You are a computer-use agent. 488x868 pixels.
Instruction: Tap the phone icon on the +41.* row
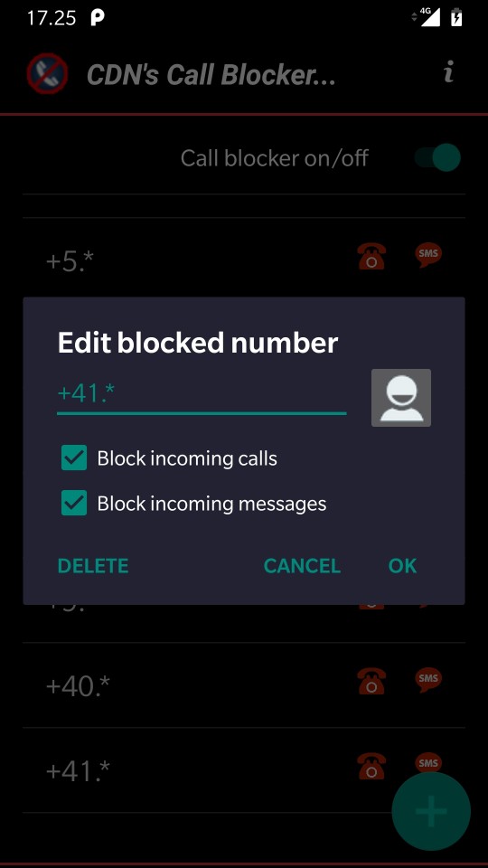click(371, 766)
